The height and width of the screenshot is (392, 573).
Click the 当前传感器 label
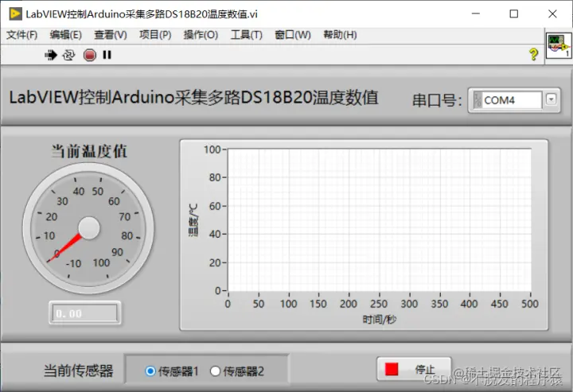pyautogui.click(x=79, y=371)
